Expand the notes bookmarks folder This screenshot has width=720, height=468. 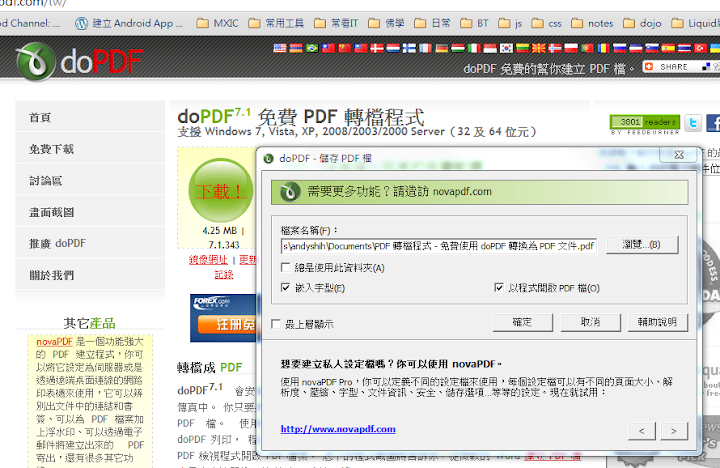592,23
